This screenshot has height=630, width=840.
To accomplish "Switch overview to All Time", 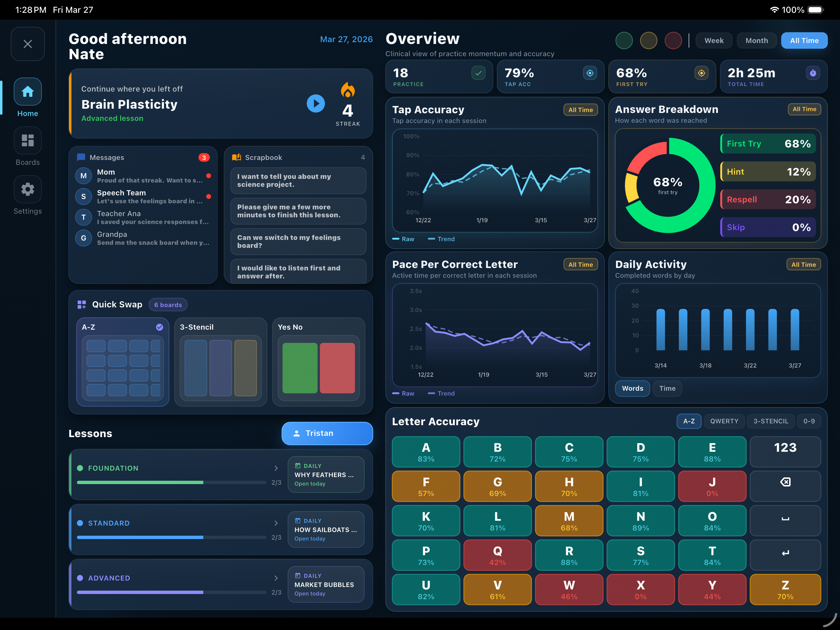I will tap(804, 41).
